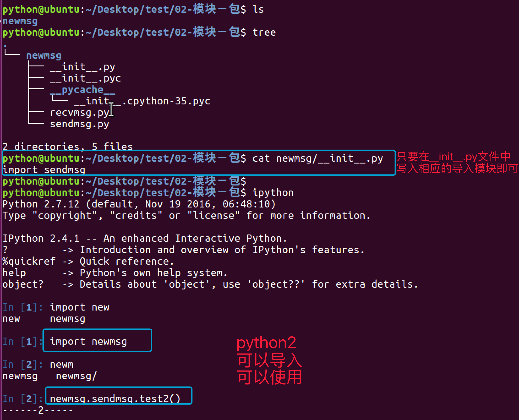The height and width of the screenshot is (420, 519).
Task: Click the %quickref help line
Action: click(x=88, y=262)
